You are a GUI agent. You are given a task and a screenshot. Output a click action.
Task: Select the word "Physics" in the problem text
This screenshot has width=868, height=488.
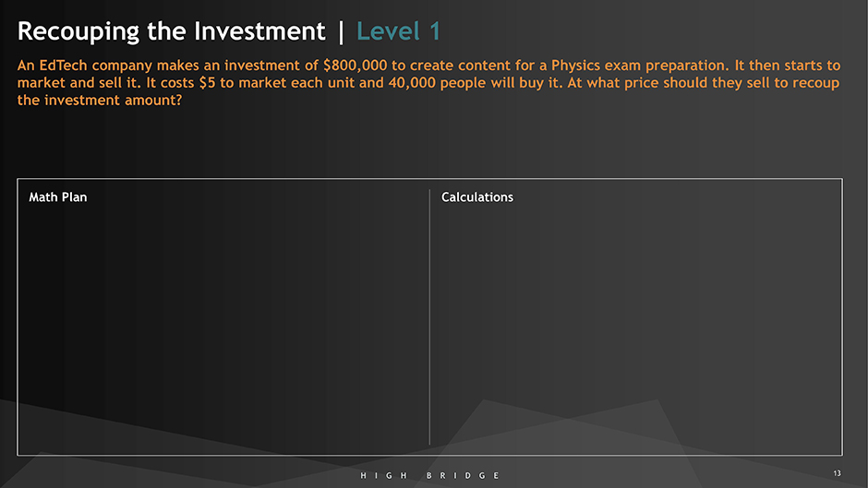point(577,66)
